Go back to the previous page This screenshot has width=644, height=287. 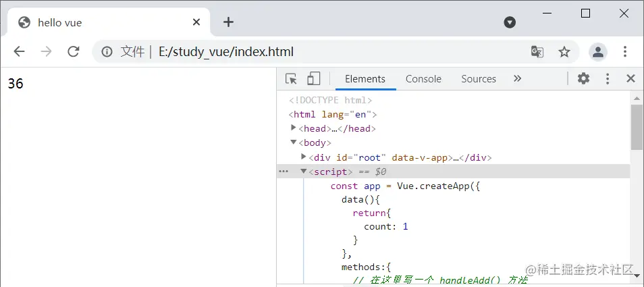point(19,51)
